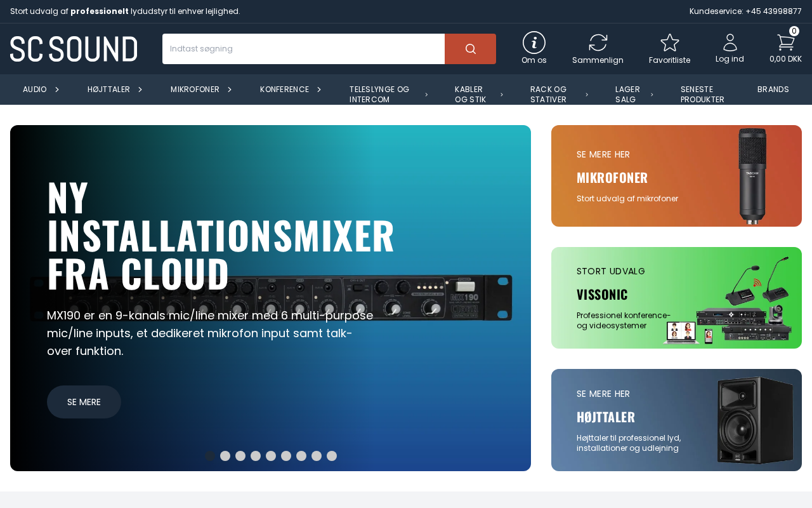Open the Om os info icon

pos(534,43)
